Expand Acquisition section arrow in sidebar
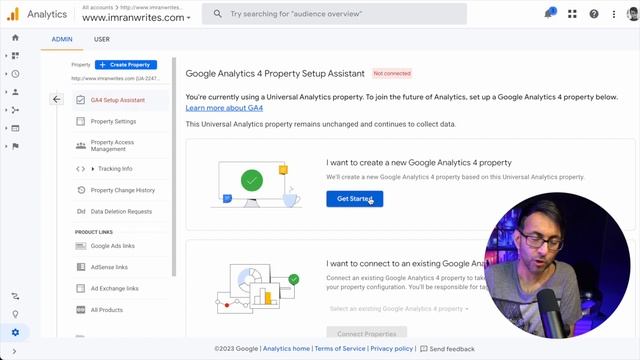 tap(6, 110)
